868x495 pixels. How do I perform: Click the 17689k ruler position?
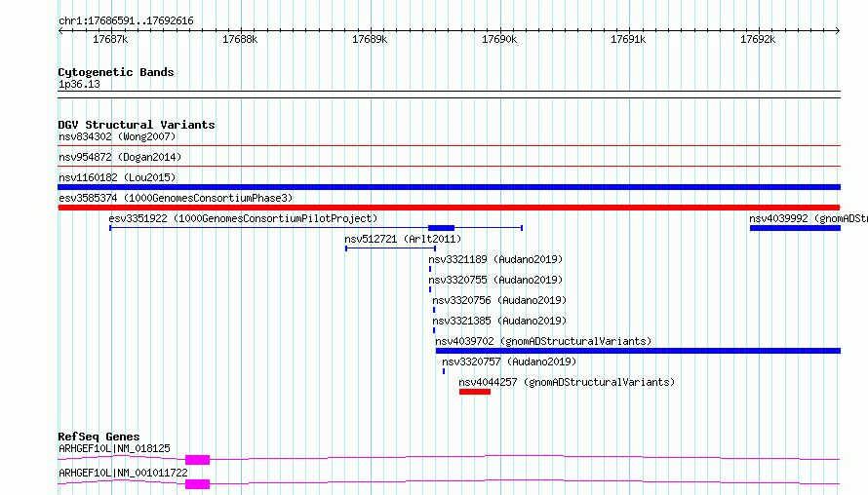pyautogui.click(x=370, y=39)
